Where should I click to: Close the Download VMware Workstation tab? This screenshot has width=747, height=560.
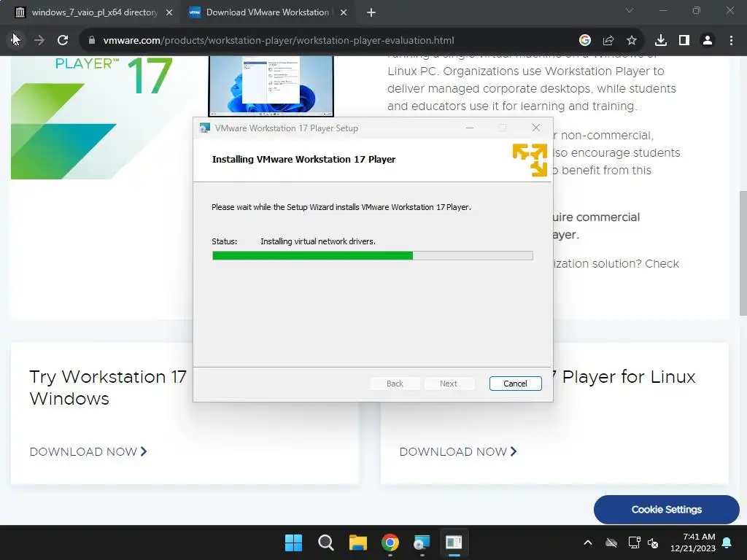click(344, 12)
